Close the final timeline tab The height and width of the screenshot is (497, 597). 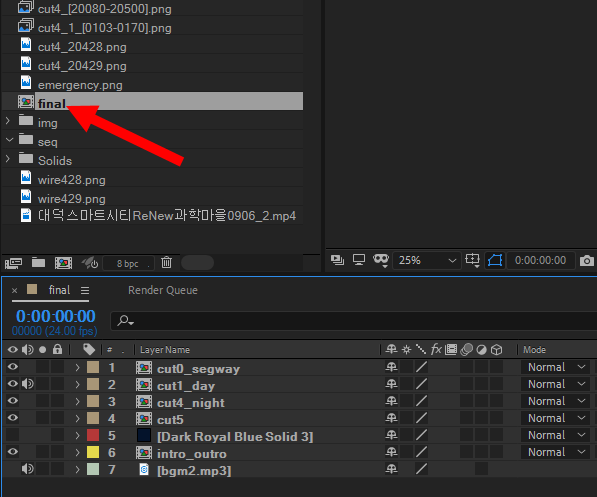coord(14,291)
